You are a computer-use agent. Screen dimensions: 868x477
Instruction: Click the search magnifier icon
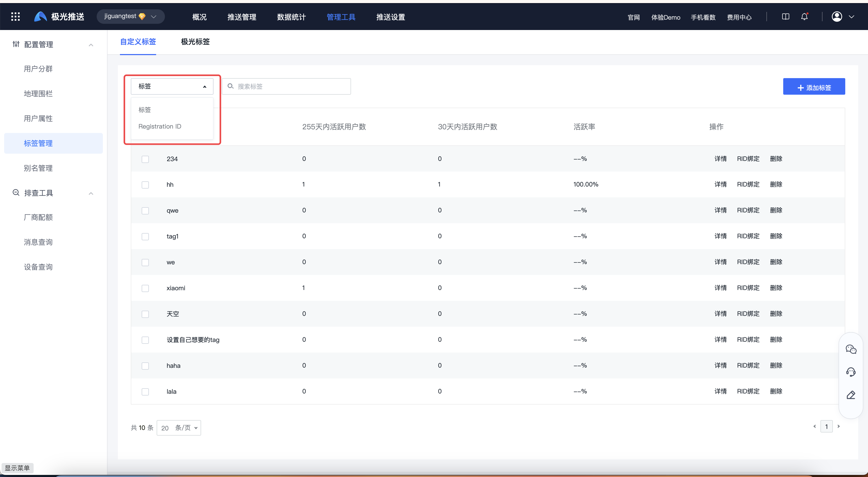231,86
